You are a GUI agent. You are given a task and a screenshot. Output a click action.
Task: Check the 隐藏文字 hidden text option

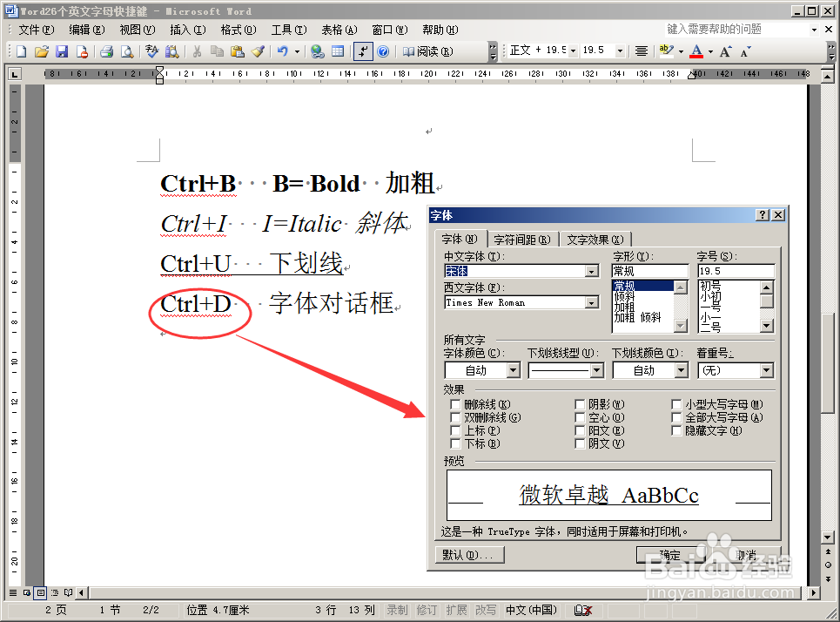[676, 430]
